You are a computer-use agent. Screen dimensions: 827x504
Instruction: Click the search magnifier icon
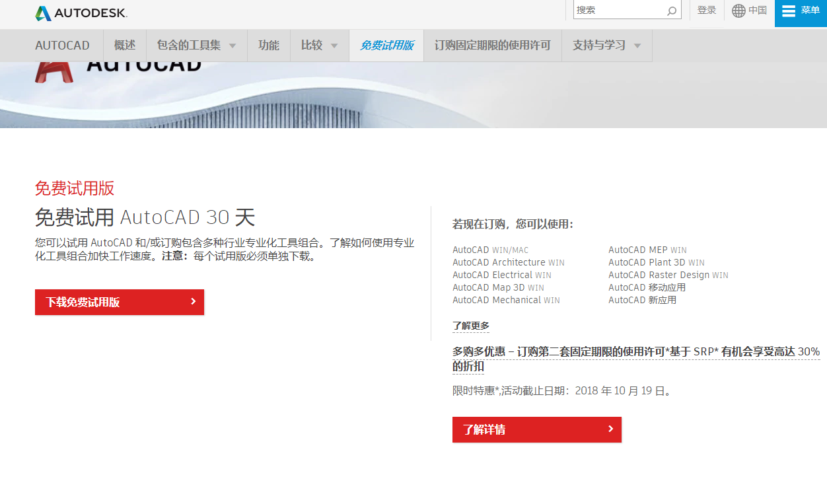click(671, 11)
